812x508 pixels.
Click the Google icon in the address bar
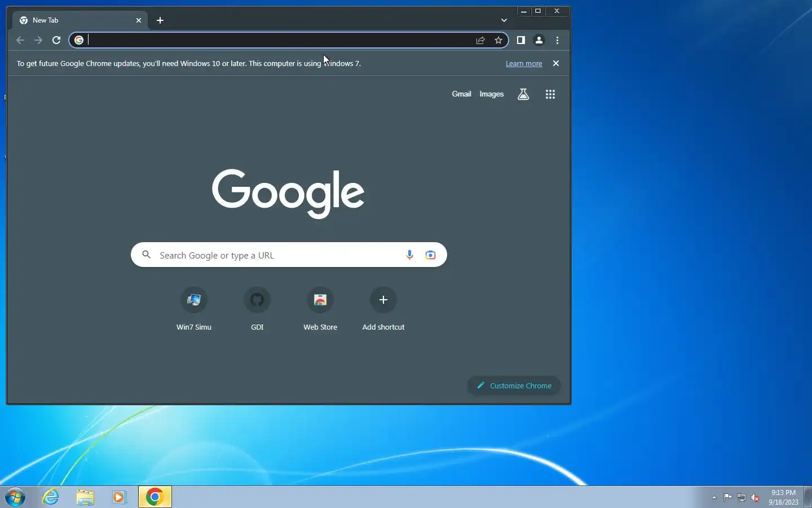[x=79, y=40]
